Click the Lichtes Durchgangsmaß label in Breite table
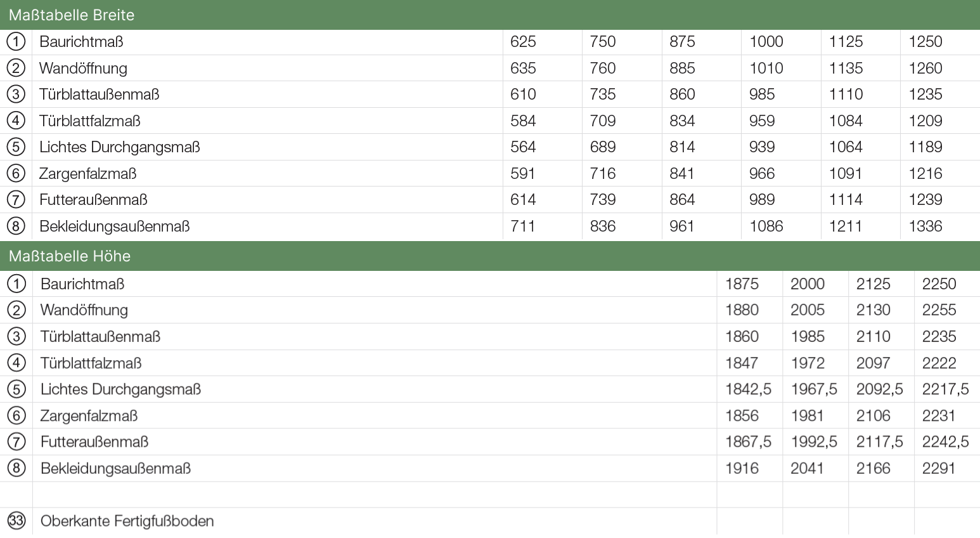 click(119, 147)
